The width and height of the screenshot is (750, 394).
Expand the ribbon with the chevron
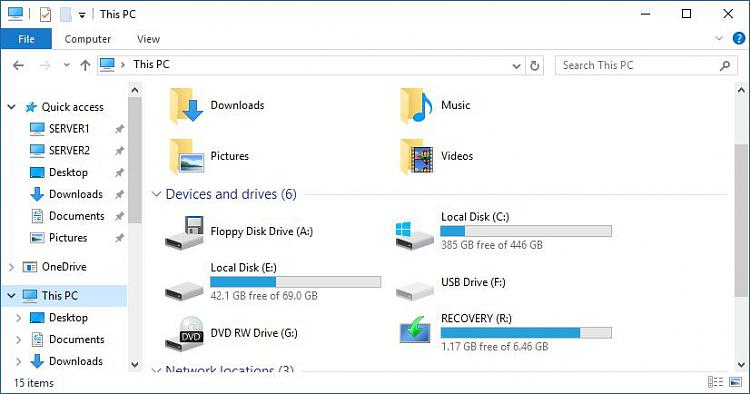tap(719, 38)
